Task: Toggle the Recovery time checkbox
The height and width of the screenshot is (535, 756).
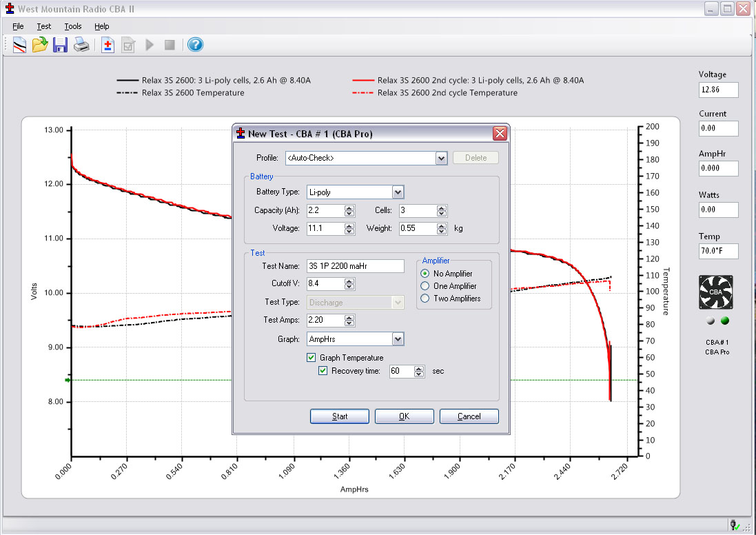Action: pos(323,371)
